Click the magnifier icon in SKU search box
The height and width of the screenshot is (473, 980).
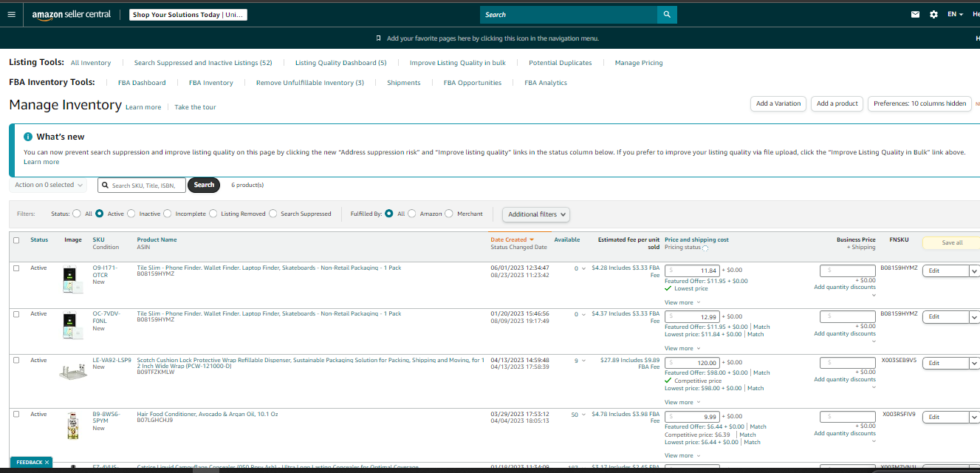[x=106, y=186]
